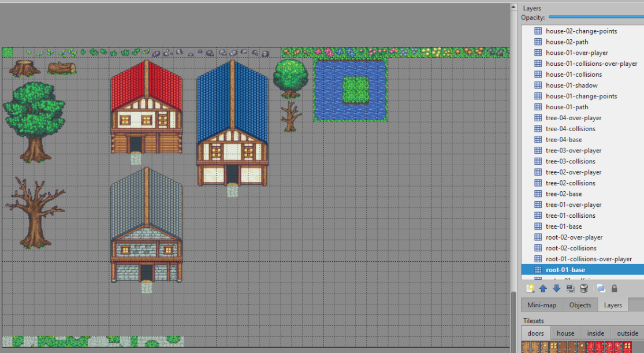Viewport: 644px width, 353px height.
Task: Toggle the layer lock padlock icon
Action: coord(615,288)
